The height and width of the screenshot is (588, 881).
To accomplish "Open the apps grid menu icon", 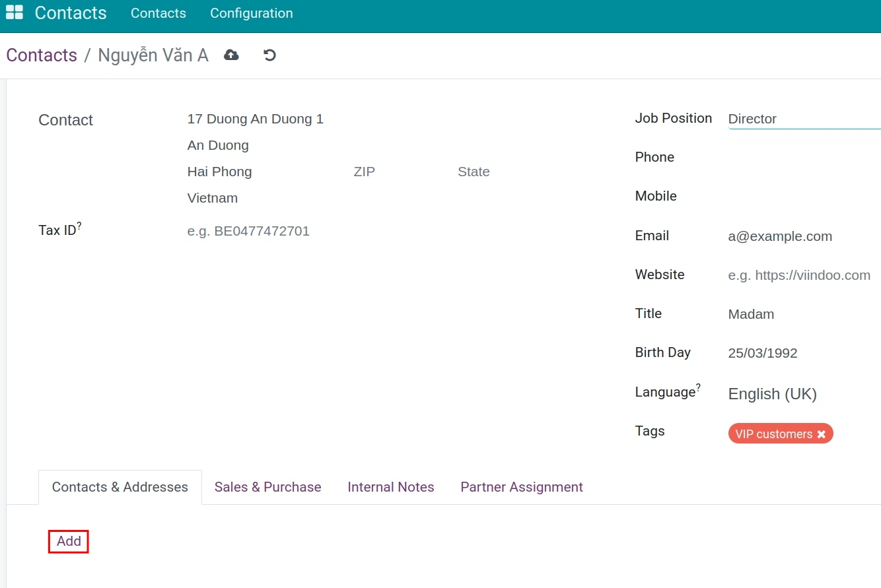I will pyautogui.click(x=14, y=12).
